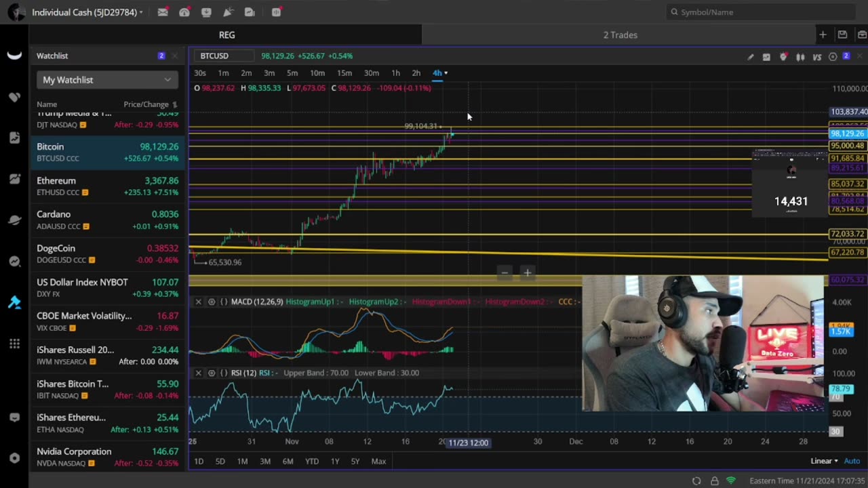Click the chart link group badge 2

(x=846, y=56)
